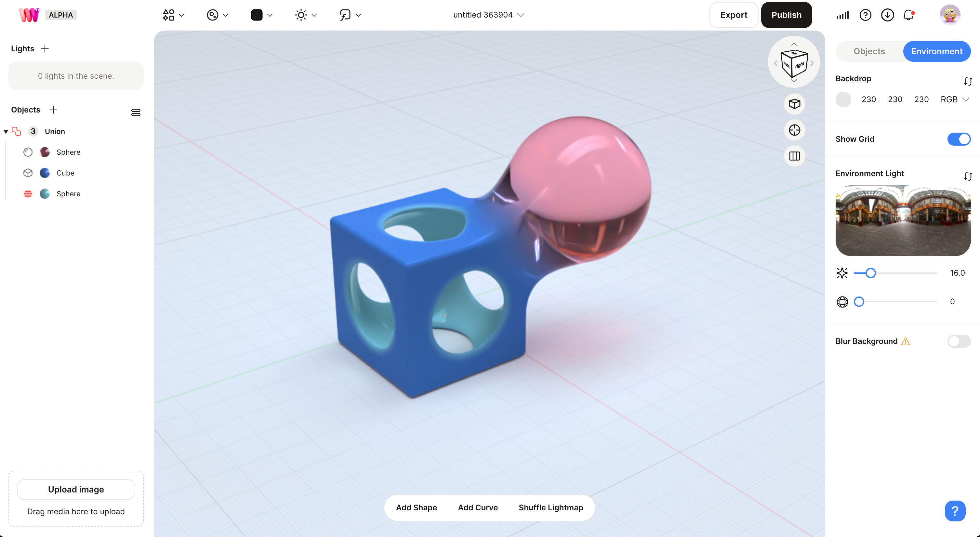
Task: Click the Backdrop gray color swatch
Action: pos(843,99)
